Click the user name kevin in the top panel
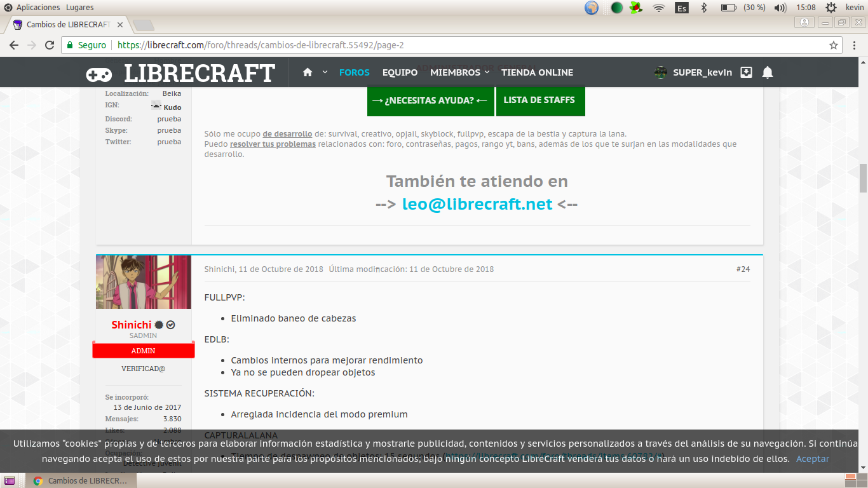 pos(855,8)
